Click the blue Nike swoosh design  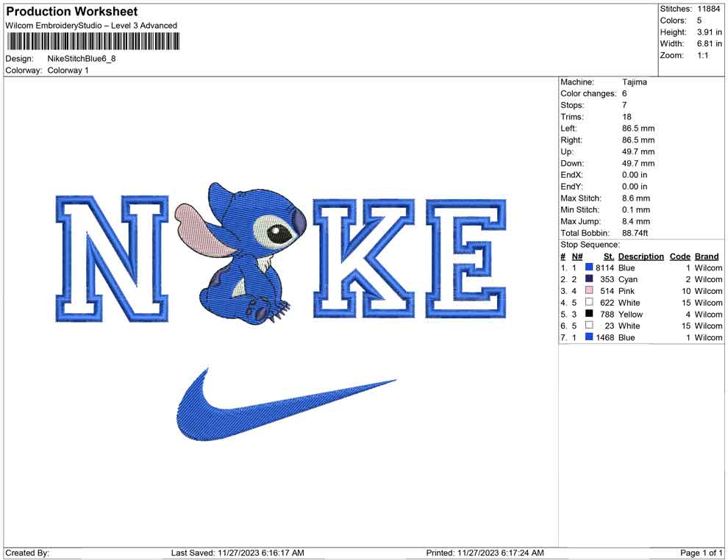point(285,406)
